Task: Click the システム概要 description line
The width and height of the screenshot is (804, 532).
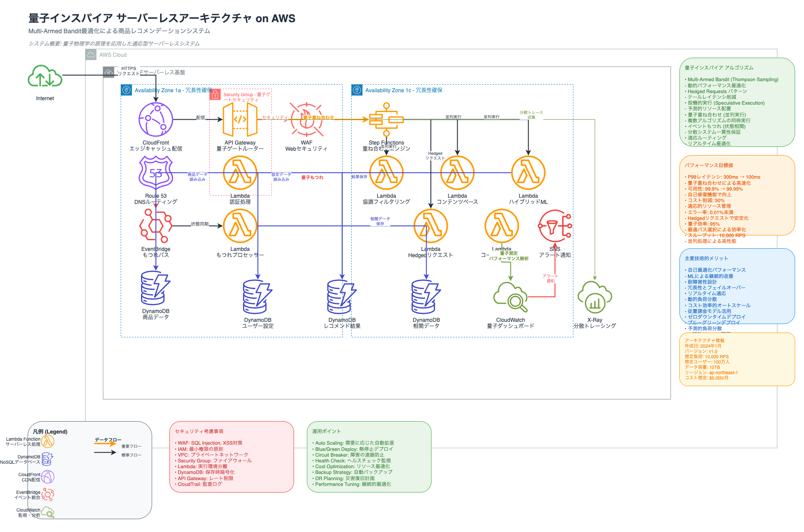Action: point(114,44)
